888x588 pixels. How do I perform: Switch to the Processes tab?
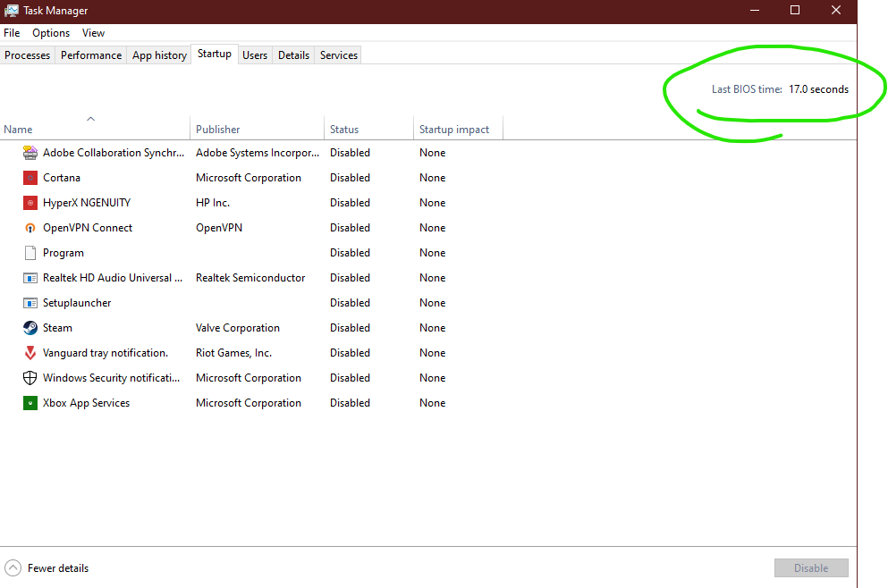point(27,55)
